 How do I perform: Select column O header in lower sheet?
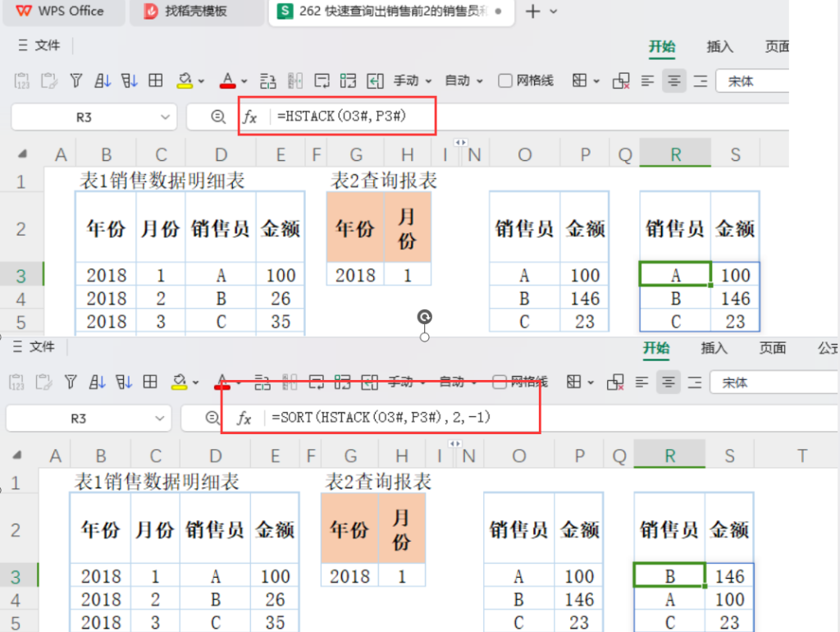pyautogui.click(x=518, y=456)
